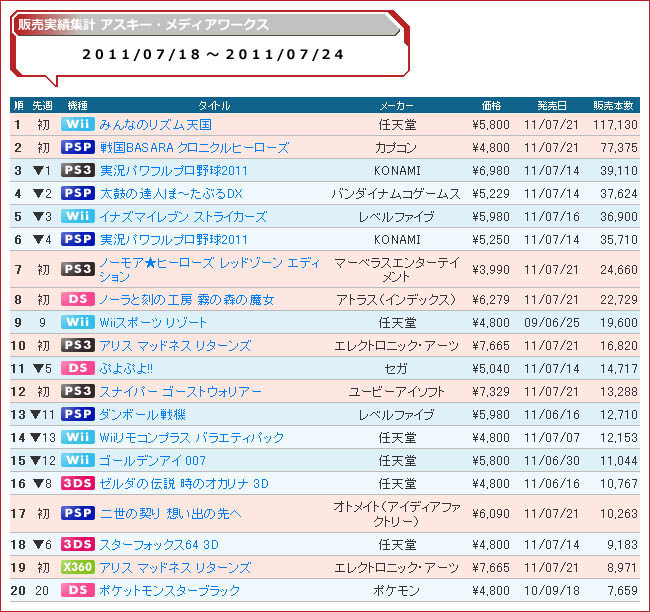Click the タイトル column header
Viewport: 650px width, 612px height.
click(x=214, y=105)
